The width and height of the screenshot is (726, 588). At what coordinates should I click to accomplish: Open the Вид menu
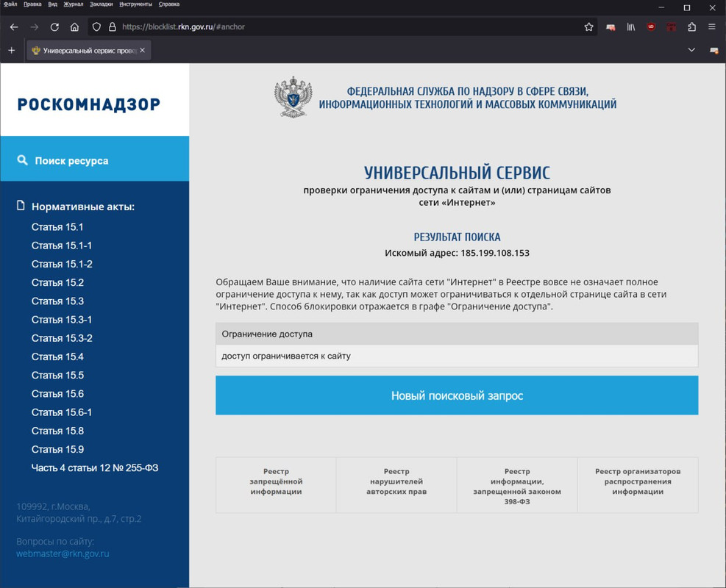(53, 4)
